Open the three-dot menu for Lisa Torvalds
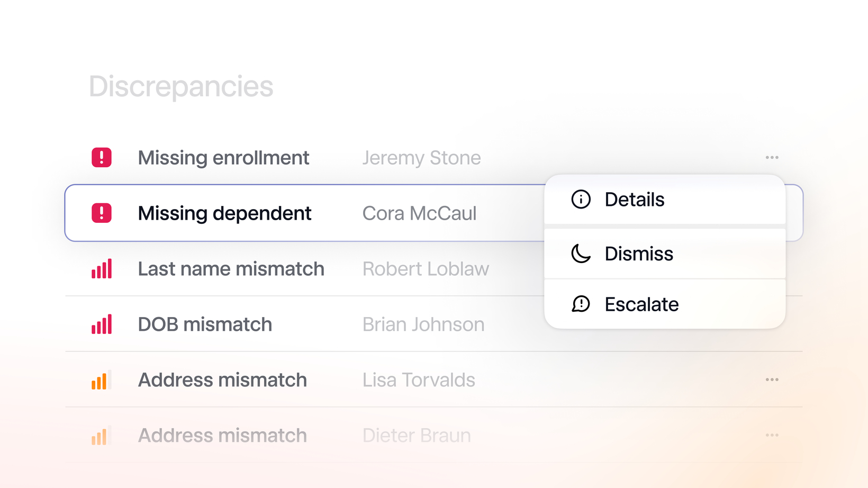Viewport: 868px width, 488px height. tap(772, 379)
